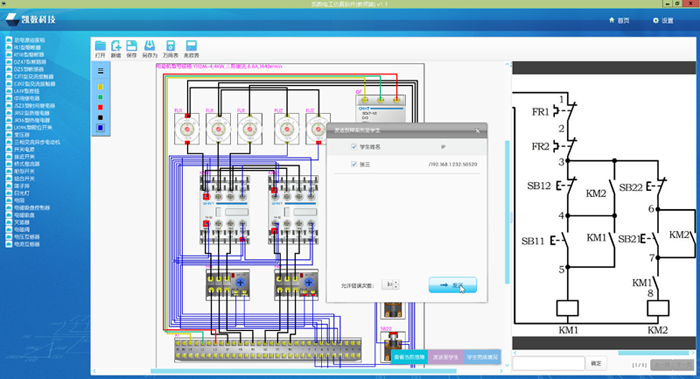Viewport: 700px width, 379px height.
Task: Switch to the 学生完成情况 tab
Action: [482, 357]
